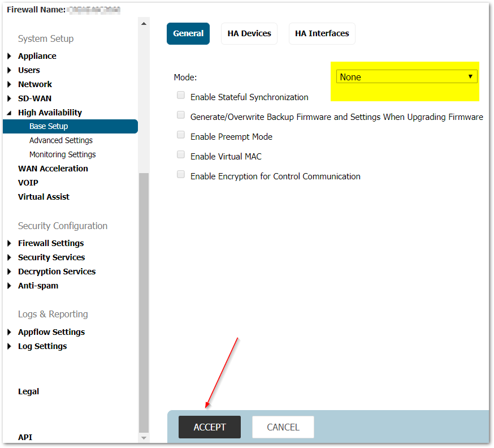Expand the Security Services arrow

pyautogui.click(x=9, y=257)
